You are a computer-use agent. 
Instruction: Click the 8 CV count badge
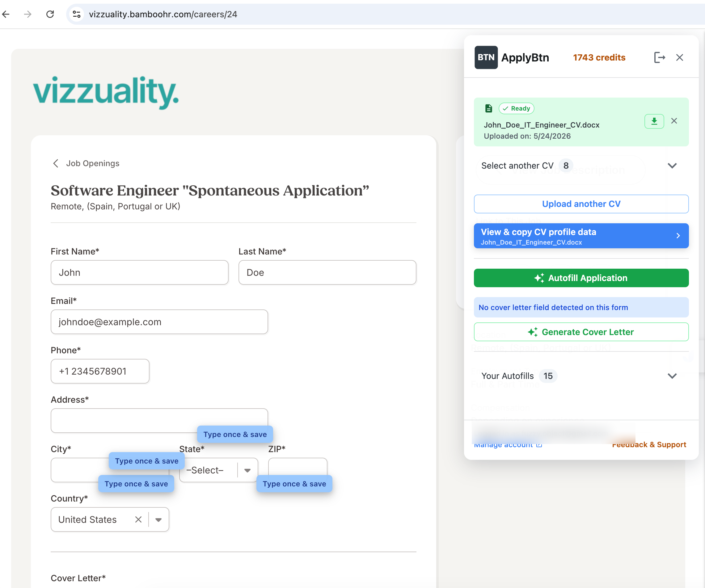(566, 166)
